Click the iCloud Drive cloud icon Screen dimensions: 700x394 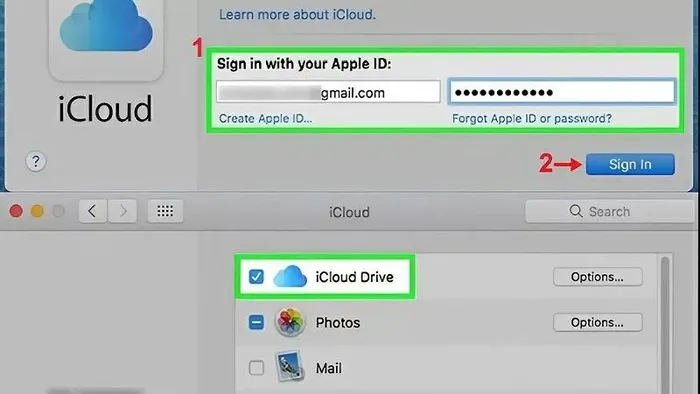[x=290, y=276]
